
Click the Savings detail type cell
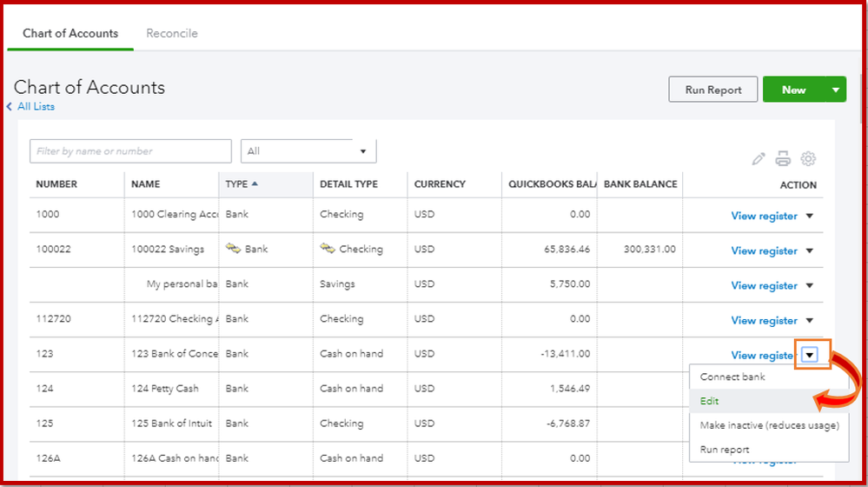point(337,284)
